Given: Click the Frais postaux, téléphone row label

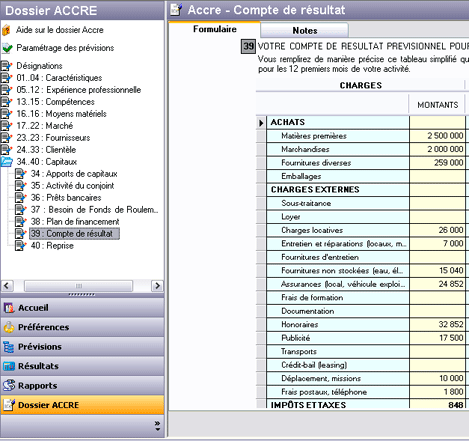Looking at the screenshot, I should (x=324, y=392).
